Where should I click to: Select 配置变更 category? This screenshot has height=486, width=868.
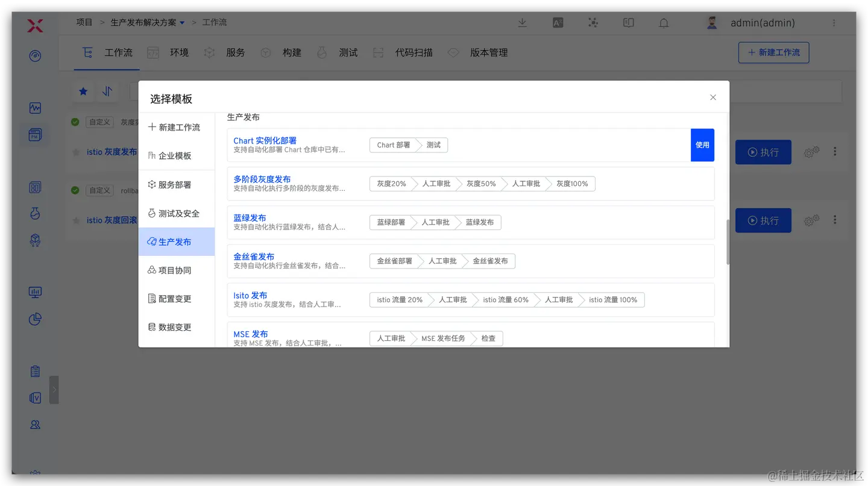[177, 299]
